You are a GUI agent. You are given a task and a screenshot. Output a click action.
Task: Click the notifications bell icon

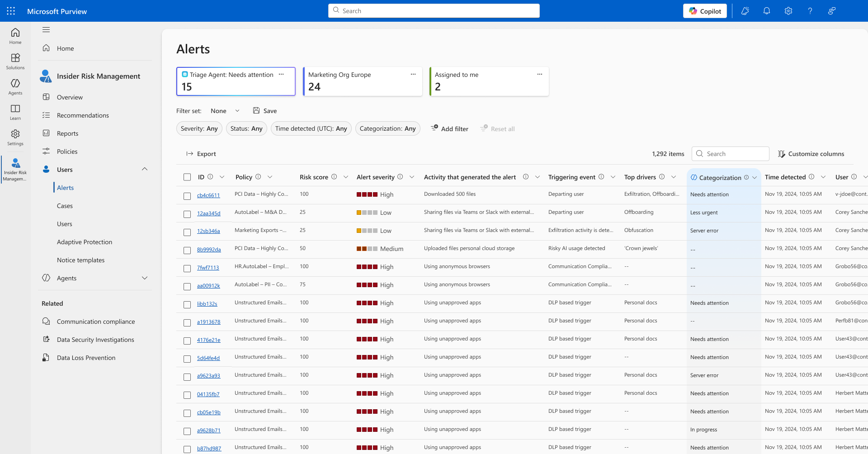tap(767, 11)
